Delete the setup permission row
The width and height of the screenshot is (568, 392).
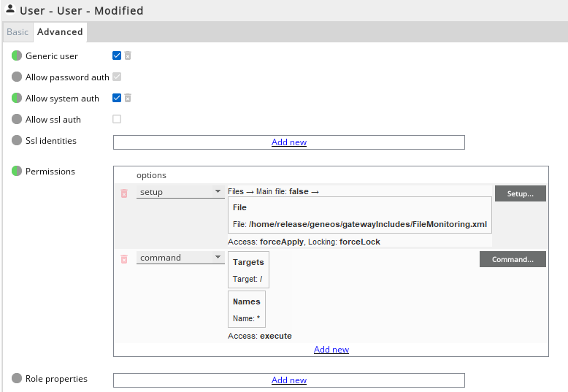pyautogui.click(x=124, y=193)
